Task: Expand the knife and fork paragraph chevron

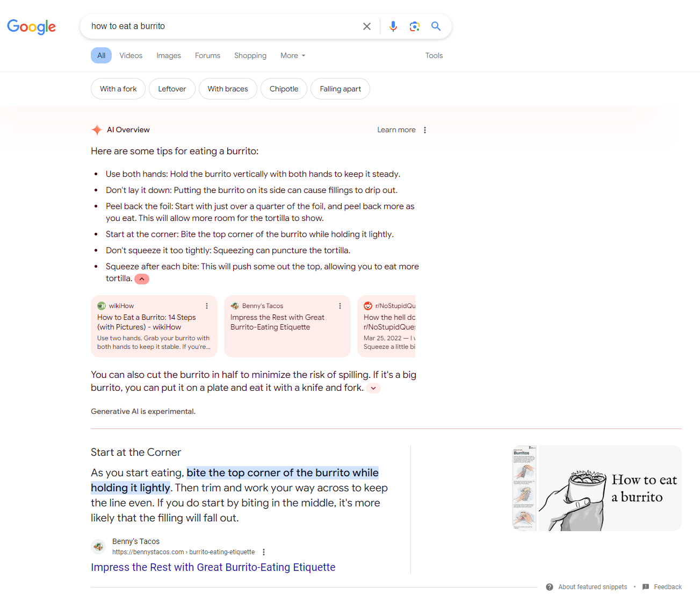Action: 373,388
